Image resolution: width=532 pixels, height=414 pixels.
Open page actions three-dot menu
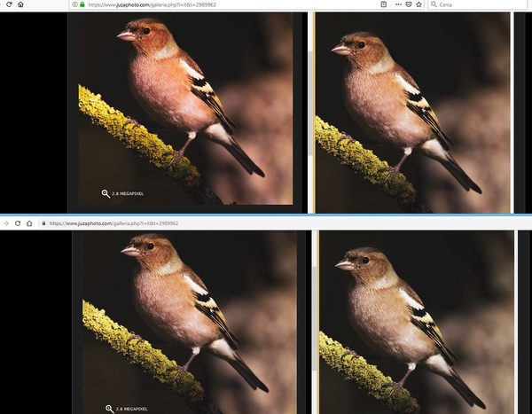click(x=396, y=4)
